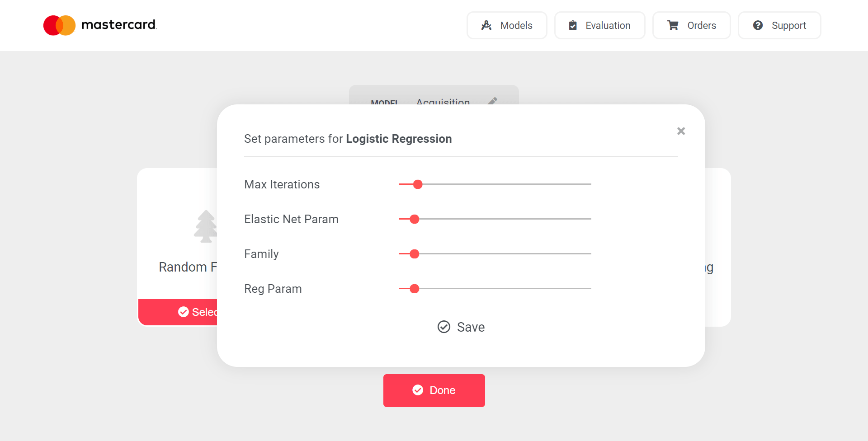
Task: Open the Support page
Action: point(779,25)
